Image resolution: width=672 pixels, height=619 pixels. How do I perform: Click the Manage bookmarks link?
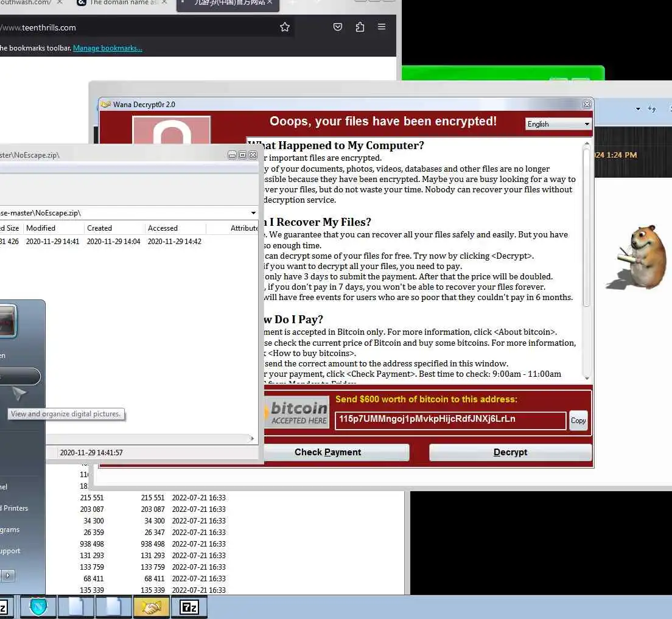[108, 48]
